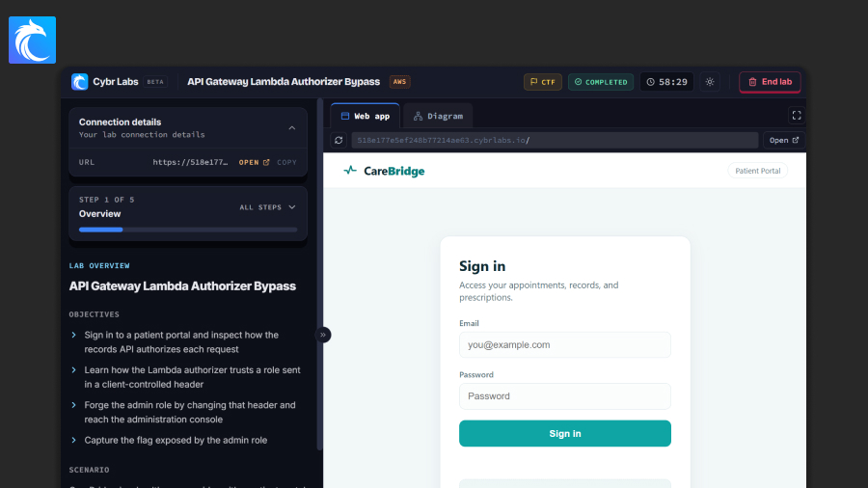Click the truncated https://518e177 URL text
The width and height of the screenshot is (868, 488).
pyautogui.click(x=190, y=162)
